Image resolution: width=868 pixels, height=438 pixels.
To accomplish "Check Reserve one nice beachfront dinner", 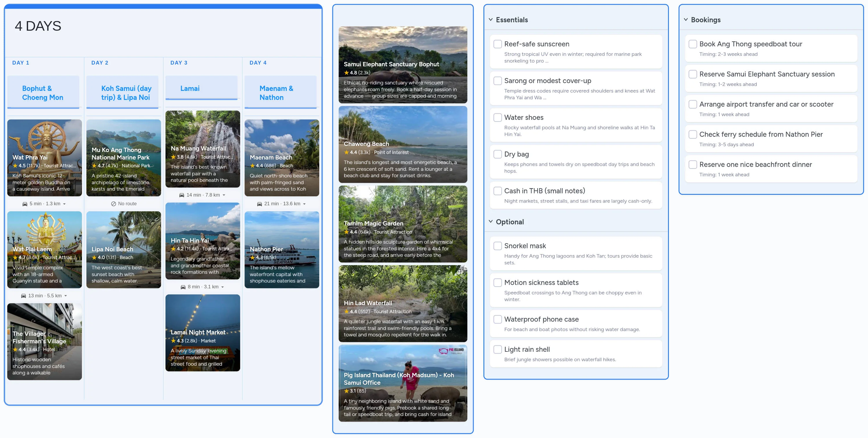I will coord(693,164).
